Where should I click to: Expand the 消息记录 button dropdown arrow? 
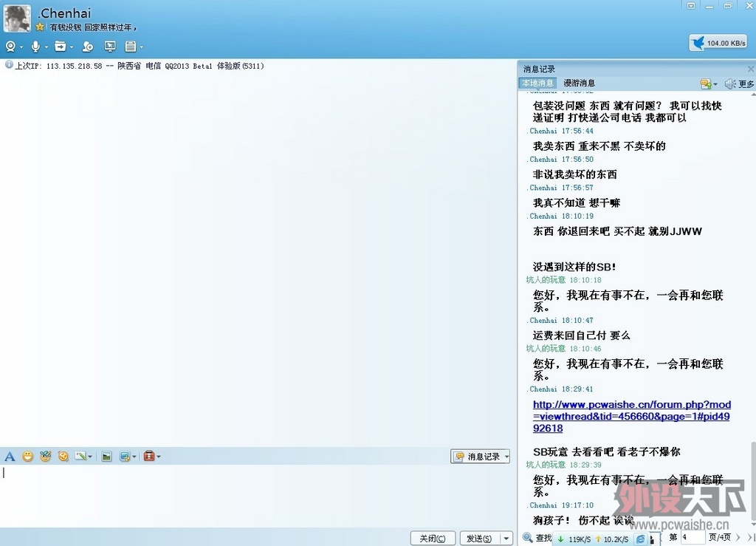(506, 457)
